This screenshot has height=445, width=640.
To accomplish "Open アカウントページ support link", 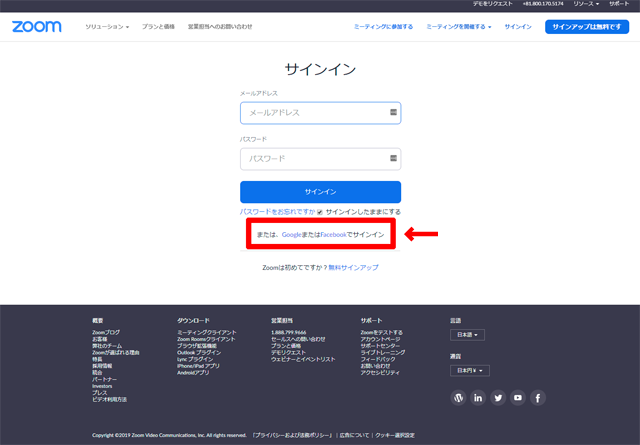I will click(380, 339).
